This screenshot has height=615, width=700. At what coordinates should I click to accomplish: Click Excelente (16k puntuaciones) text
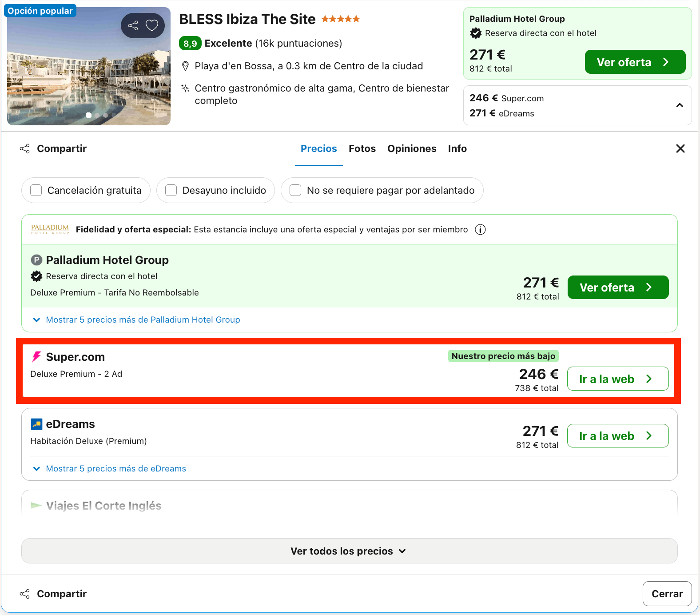273,43
